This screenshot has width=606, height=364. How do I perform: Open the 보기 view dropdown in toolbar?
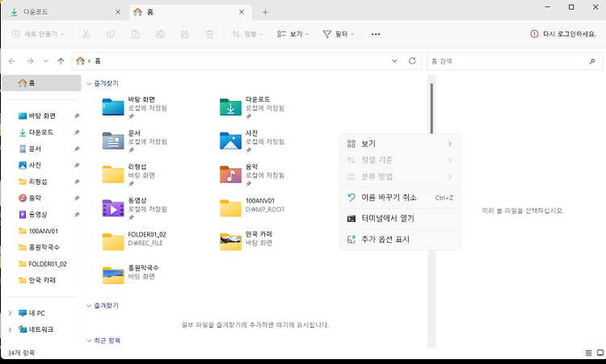[x=293, y=34]
